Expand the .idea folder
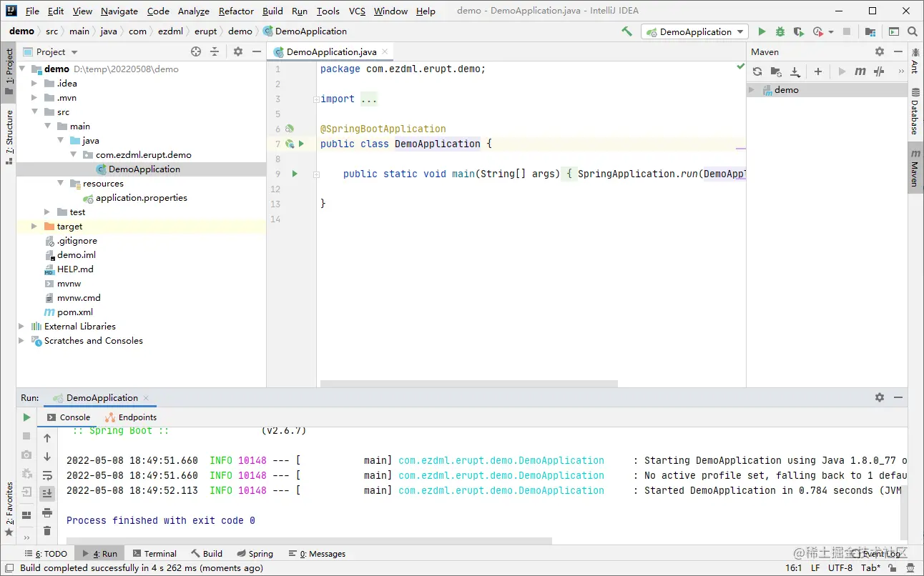 click(34, 84)
